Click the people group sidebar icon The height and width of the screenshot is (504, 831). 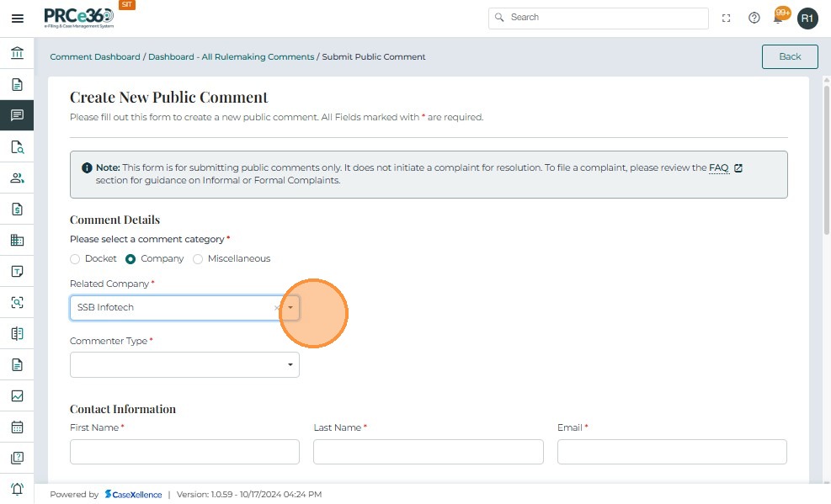(17, 178)
